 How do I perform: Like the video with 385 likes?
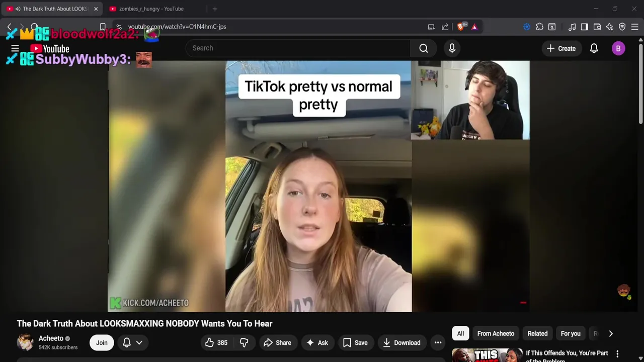216,342
